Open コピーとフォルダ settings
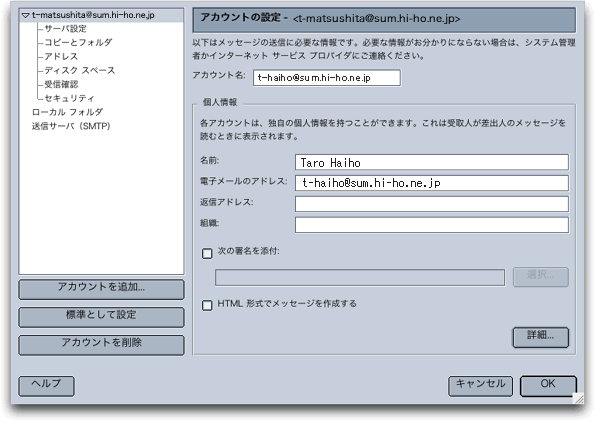 tap(78, 42)
